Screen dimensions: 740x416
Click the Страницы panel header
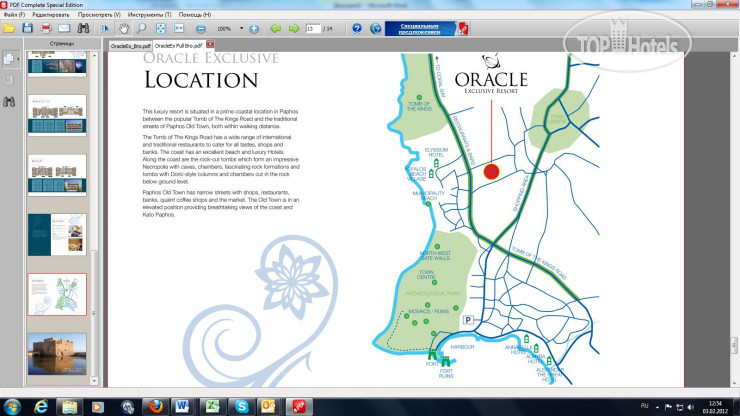point(62,43)
